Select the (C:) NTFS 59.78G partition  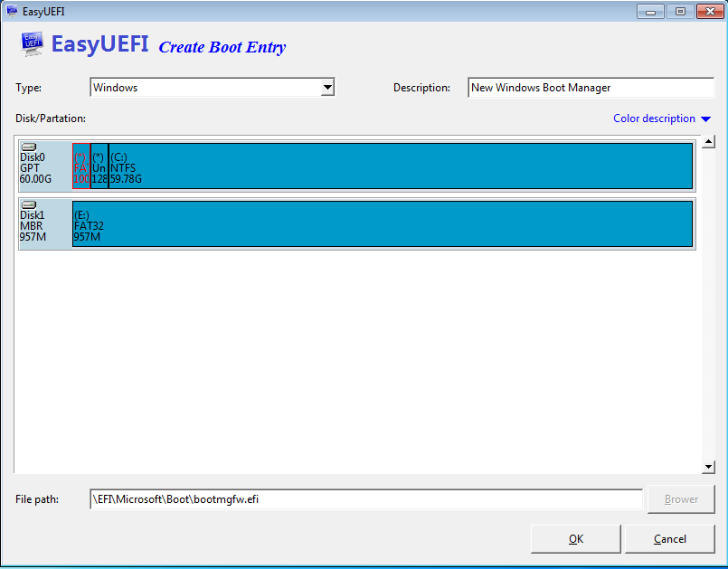point(401,166)
